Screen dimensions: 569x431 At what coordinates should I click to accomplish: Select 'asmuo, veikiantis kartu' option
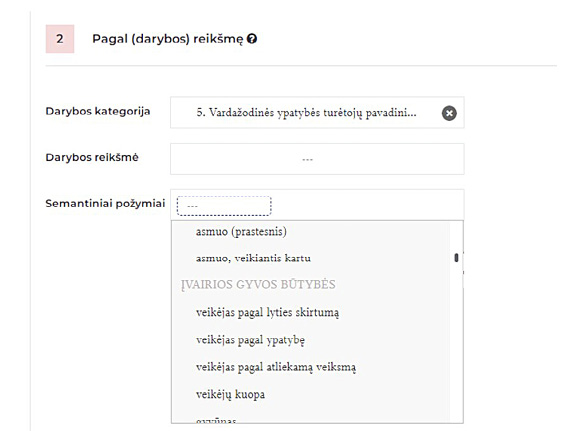(253, 258)
